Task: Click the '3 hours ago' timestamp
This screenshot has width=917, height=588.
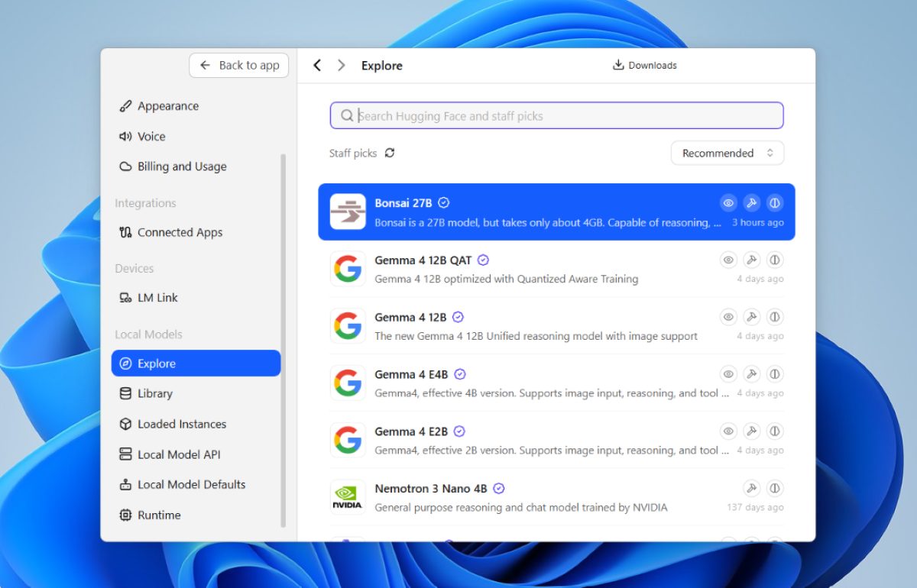Action: tap(758, 222)
